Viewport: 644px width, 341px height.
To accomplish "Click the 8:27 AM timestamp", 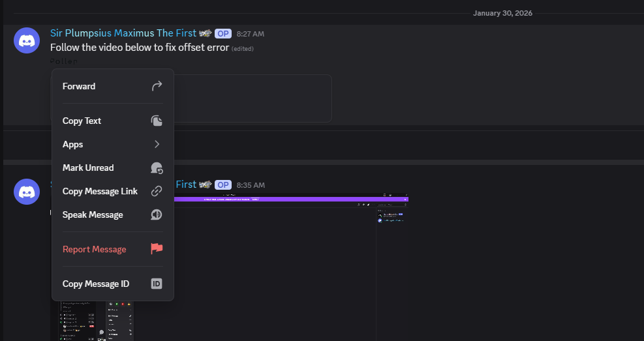I will click(251, 34).
